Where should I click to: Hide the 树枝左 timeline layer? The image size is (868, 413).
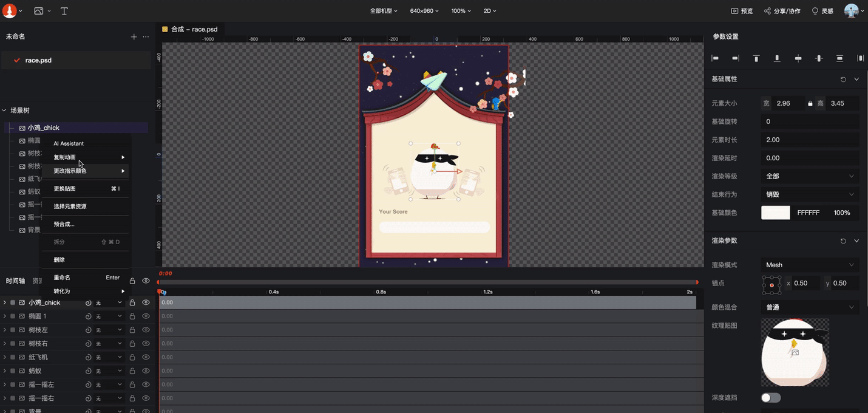[146, 330]
